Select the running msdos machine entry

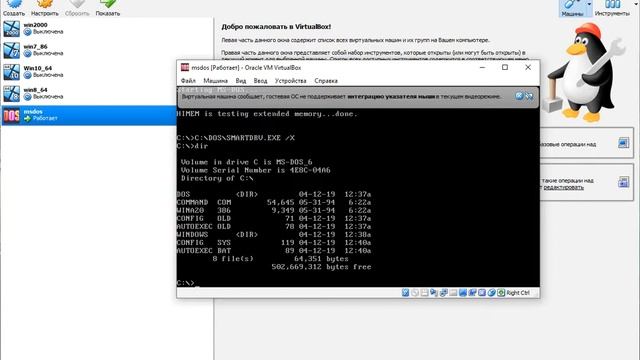coord(88,115)
